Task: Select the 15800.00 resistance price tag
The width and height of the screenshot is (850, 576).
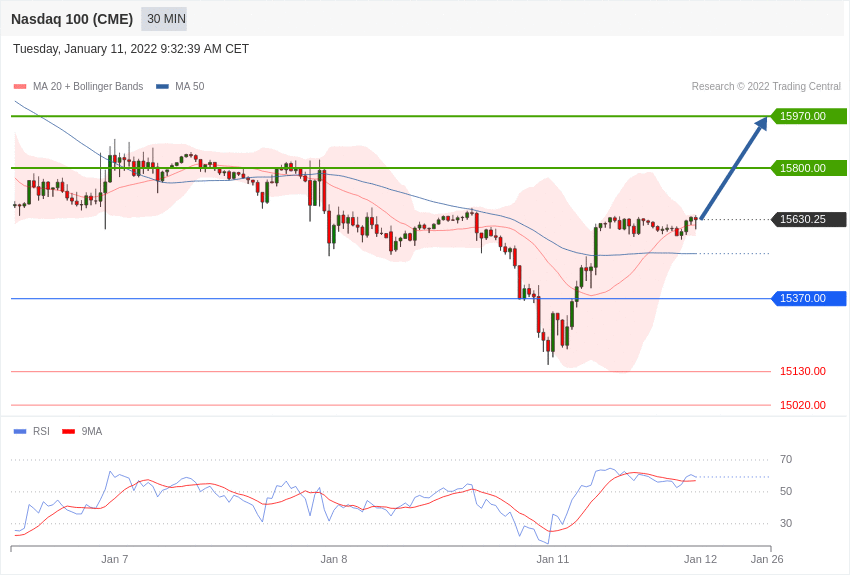Action: (808, 168)
